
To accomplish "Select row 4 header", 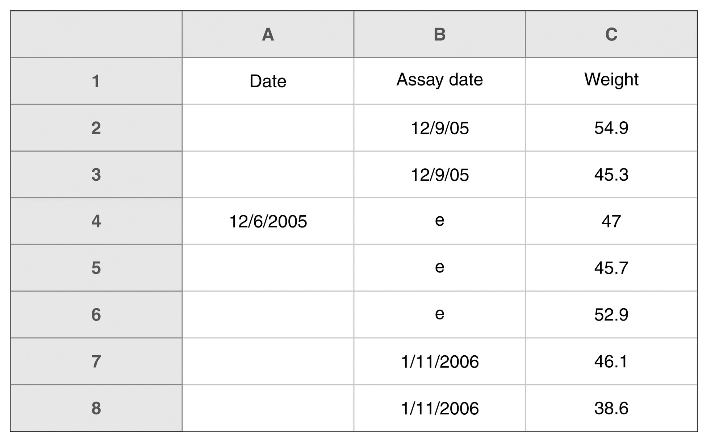I will click(x=96, y=221).
